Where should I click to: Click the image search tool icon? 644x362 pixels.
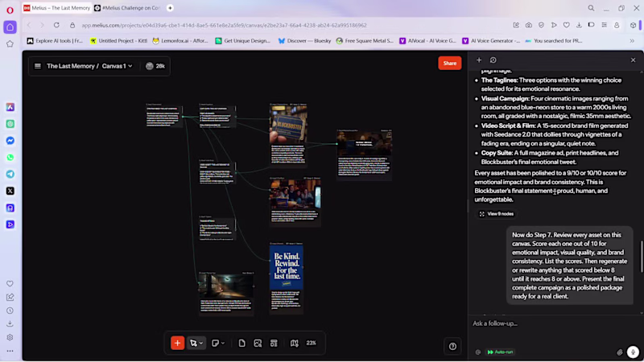(x=258, y=343)
